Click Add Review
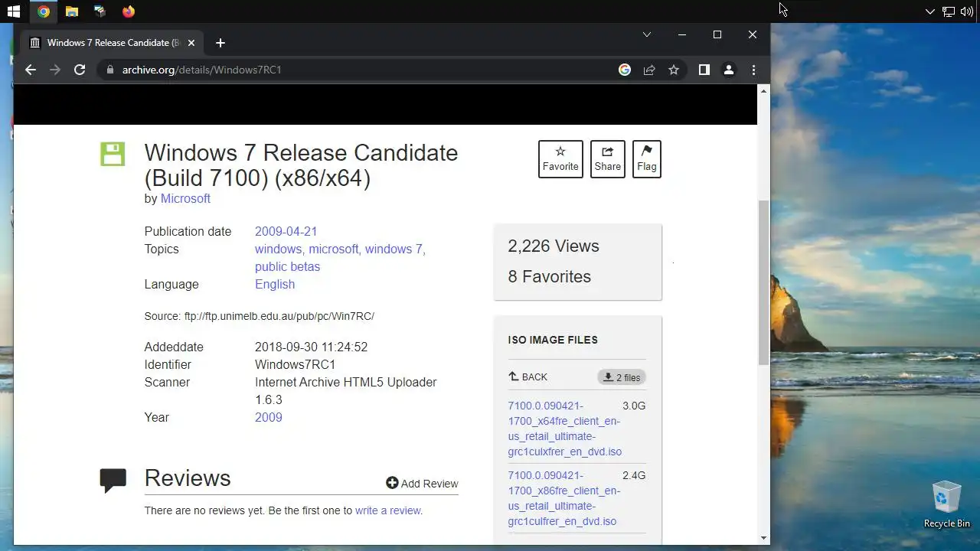The height and width of the screenshot is (551, 980). pyautogui.click(x=422, y=483)
